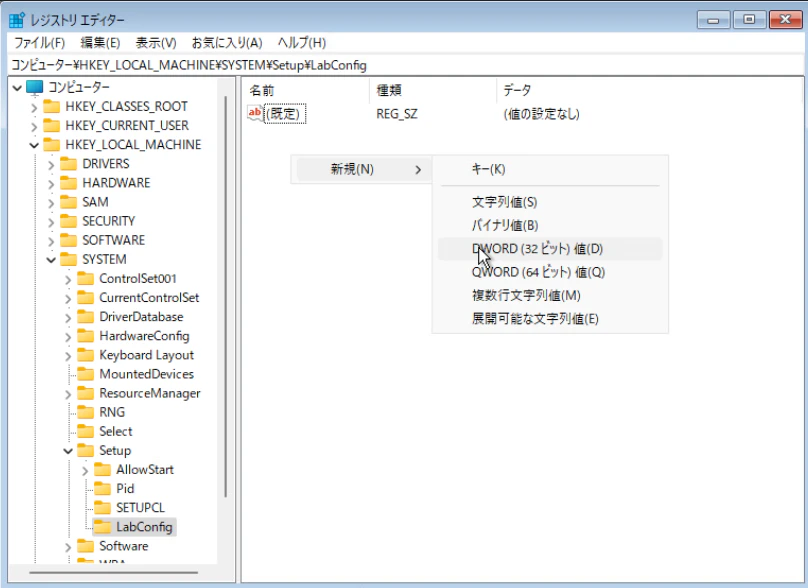
Task: Click the SETUPCL folder icon
Action: coord(102,508)
